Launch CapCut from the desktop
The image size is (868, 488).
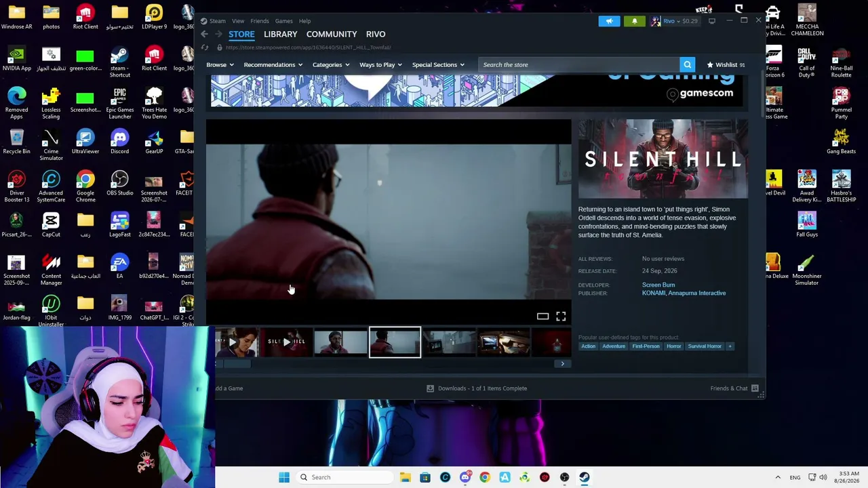(51, 225)
